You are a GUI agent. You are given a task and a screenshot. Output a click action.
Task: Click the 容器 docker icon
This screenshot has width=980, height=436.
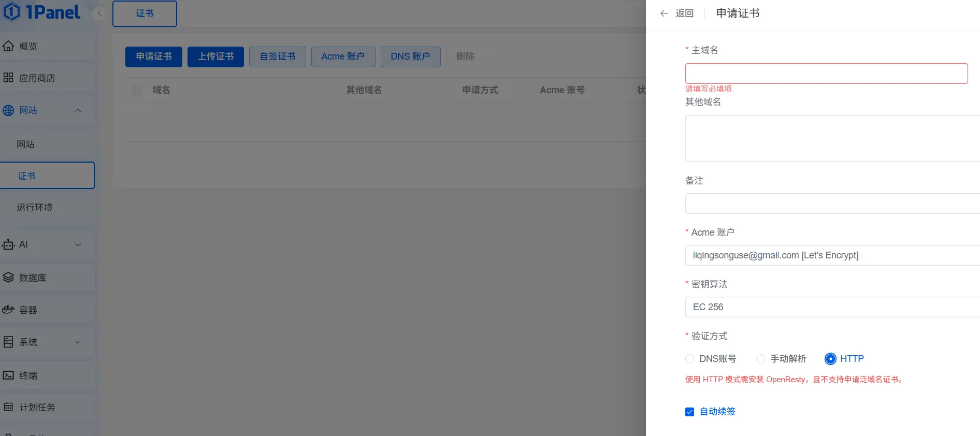(x=8, y=310)
